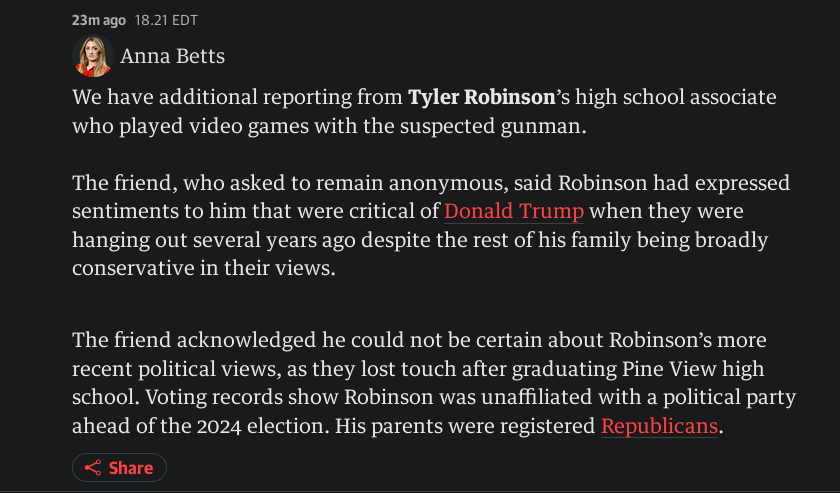Open the Donald Trump link
The width and height of the screenshot is (840, 493).
tap(514, 211)
